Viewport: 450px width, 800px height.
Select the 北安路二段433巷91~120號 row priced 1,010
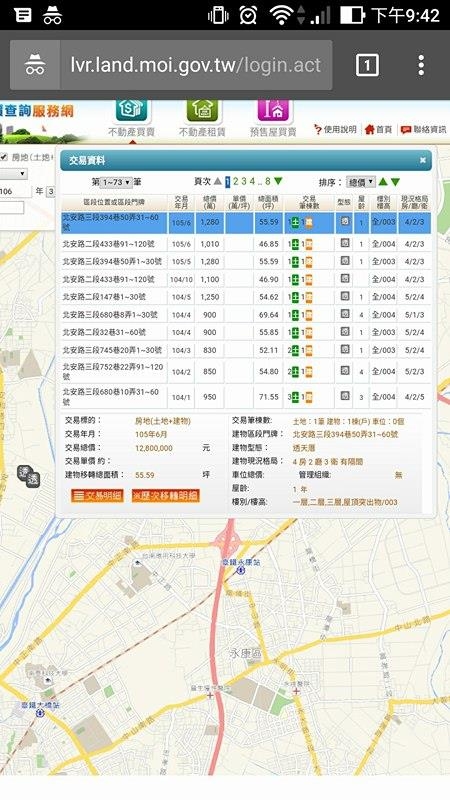coord(246,244)
